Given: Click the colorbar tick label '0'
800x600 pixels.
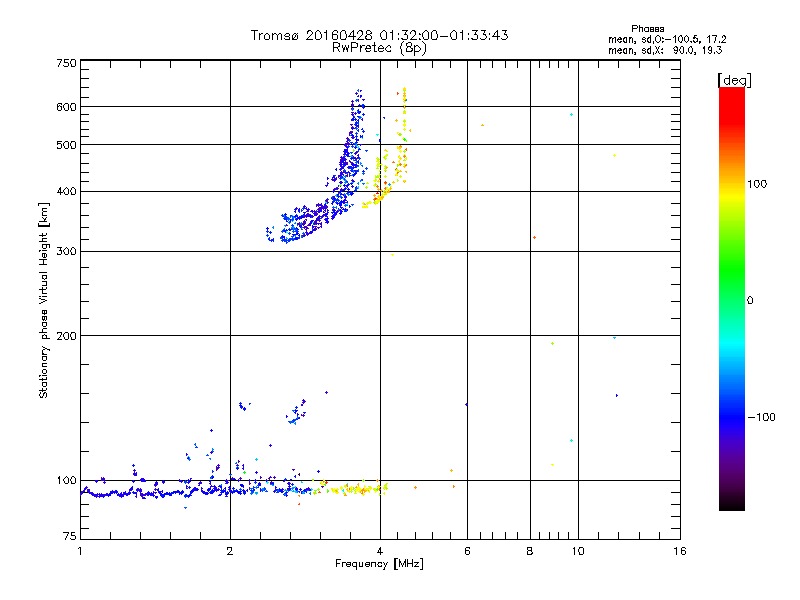Looking at the screenshot, I should 750,301.
